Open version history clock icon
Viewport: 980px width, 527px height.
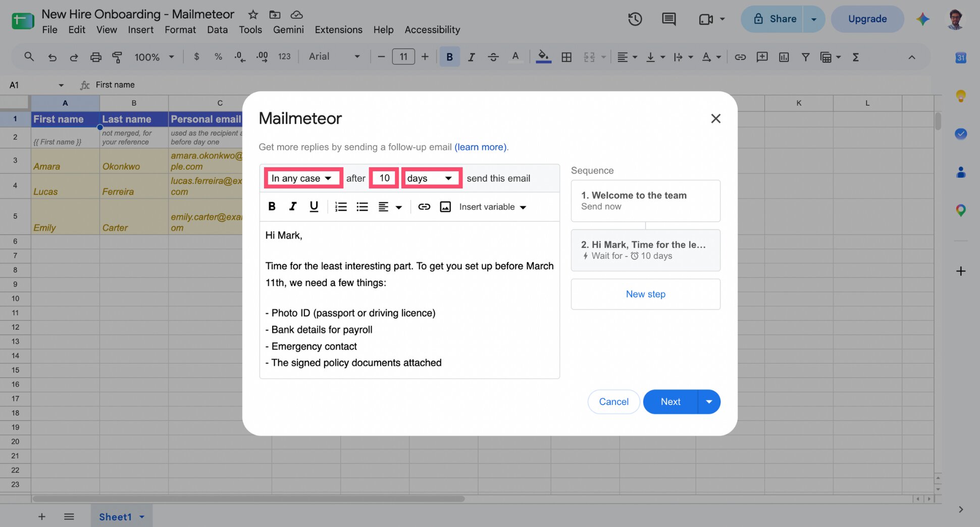coord(635,19)
